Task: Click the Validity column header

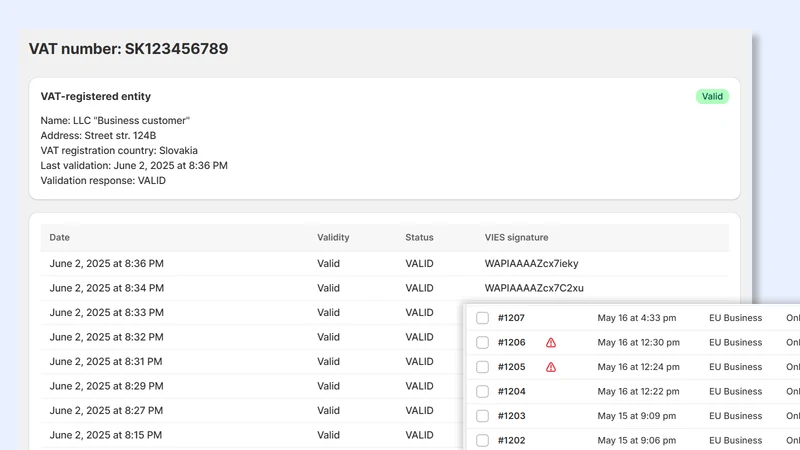Action: (333, 237)
